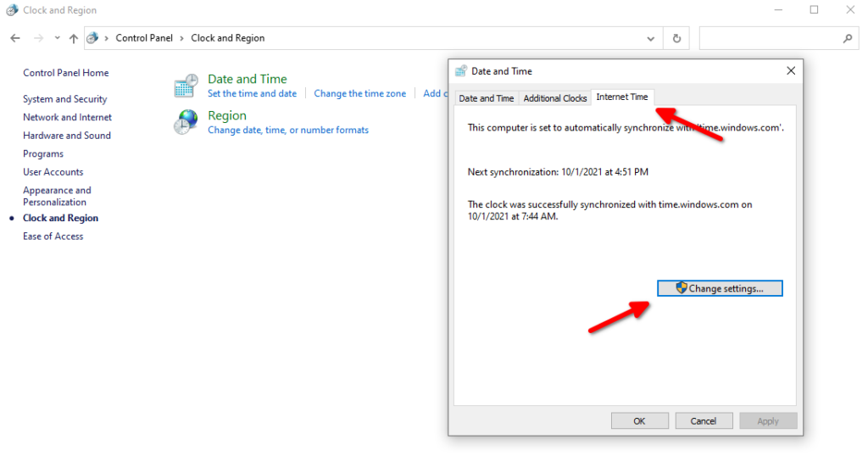This screenshot has height=456, width=868.
Task: Click Change the time zone
Action: pos(359,93)
